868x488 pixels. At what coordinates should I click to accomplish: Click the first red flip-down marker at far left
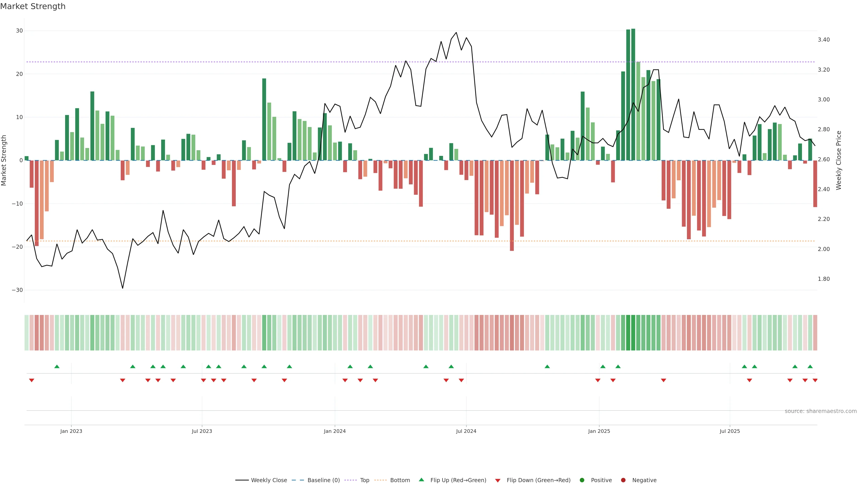click(32, 380)
